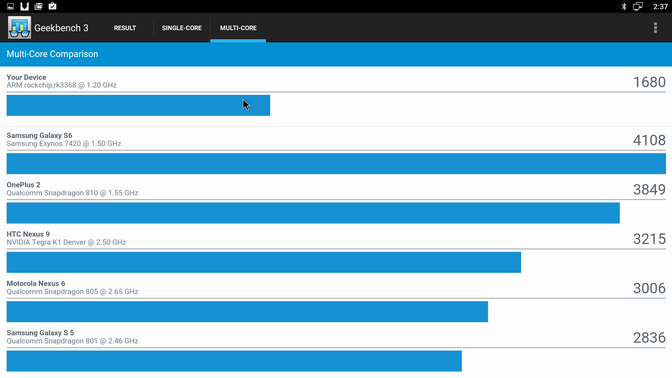Select the MULTI-CORE tab
This screenshot has height=378, width=672.
238,28
